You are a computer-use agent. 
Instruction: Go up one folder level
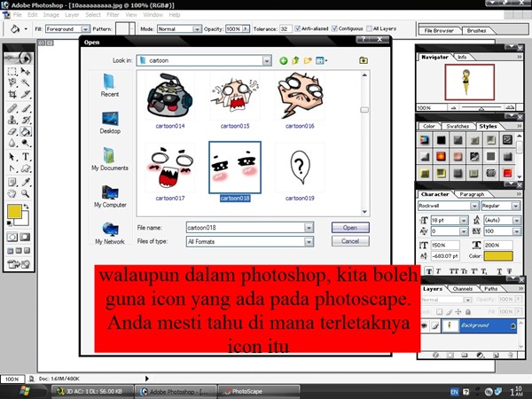coord(295,60)
